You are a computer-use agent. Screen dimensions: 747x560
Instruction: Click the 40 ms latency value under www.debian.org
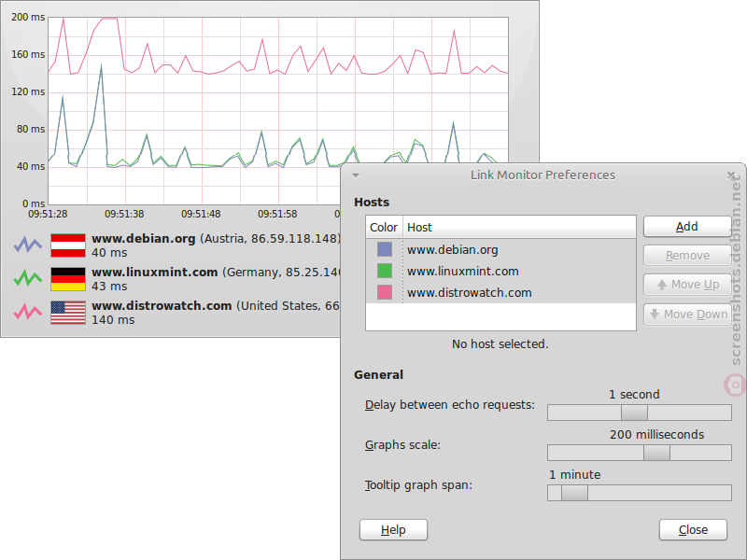tap(109, 253)
